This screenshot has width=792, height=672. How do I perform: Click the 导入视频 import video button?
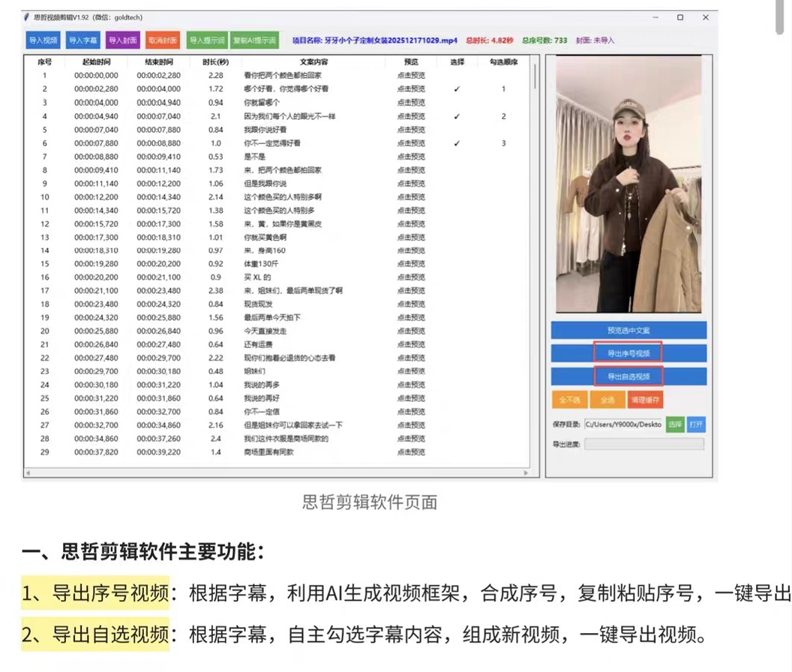click(x=42, y=40)
